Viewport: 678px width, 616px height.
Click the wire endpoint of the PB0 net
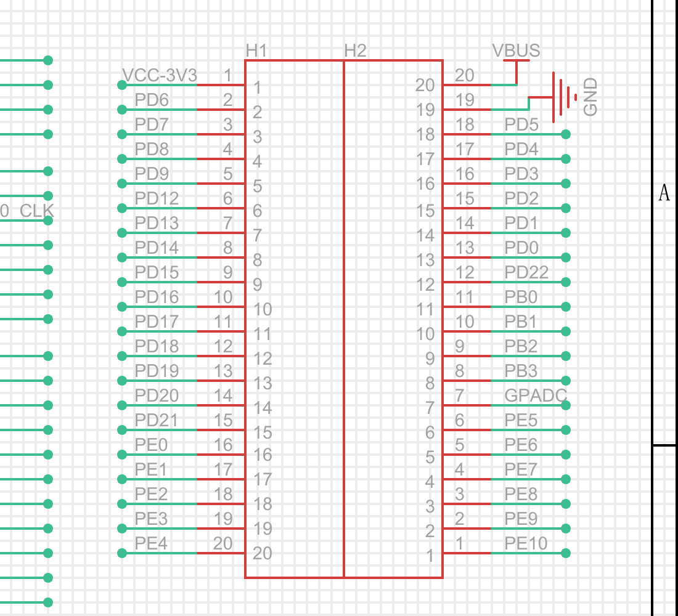566,307
